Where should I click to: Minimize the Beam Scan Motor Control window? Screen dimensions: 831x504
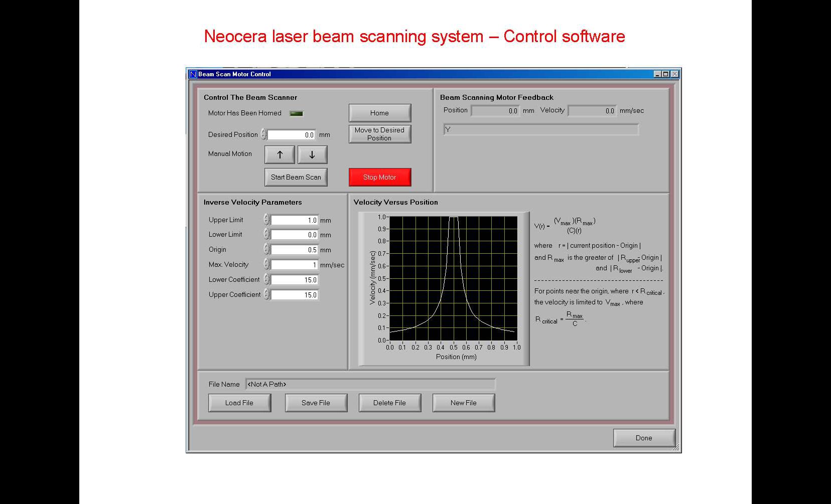tap(658, 74)
